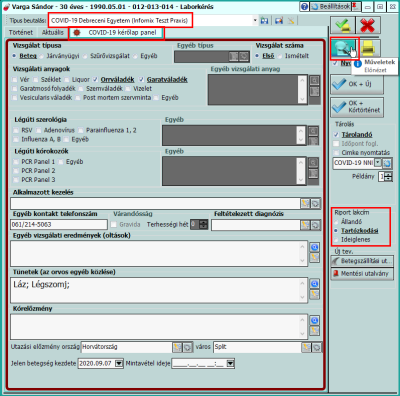Click the red X cancel icon
This screenshot has width=400, height=396.
(368, 25)
